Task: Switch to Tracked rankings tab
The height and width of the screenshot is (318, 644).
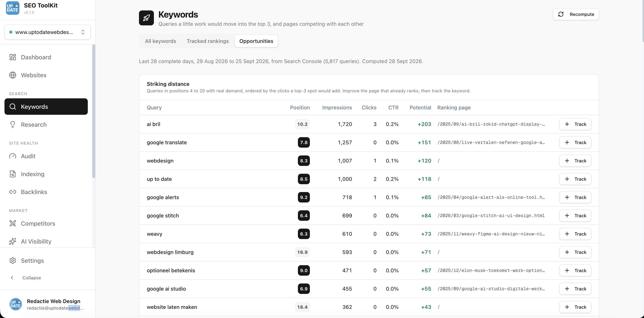Action: coord(208,41)
